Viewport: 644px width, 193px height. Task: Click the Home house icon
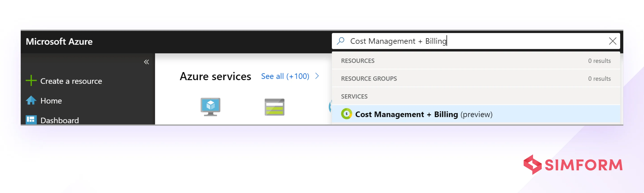(31, 101)
